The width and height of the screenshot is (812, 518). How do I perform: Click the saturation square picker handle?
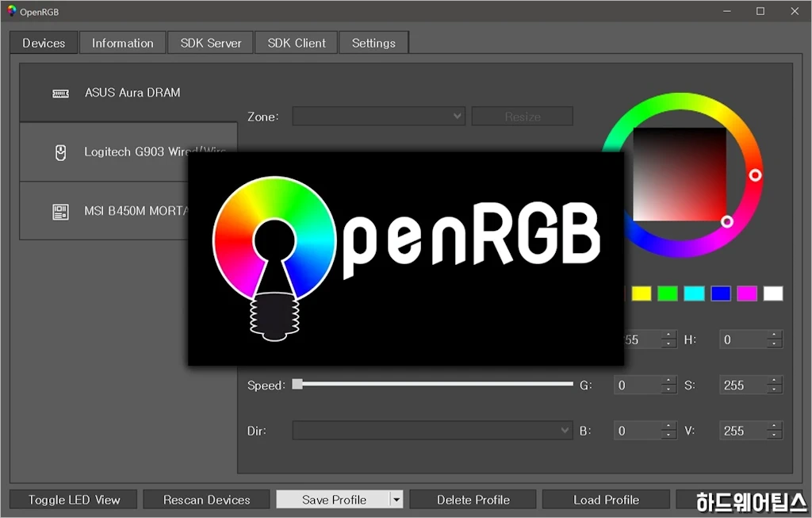click(x=727, y=221)
